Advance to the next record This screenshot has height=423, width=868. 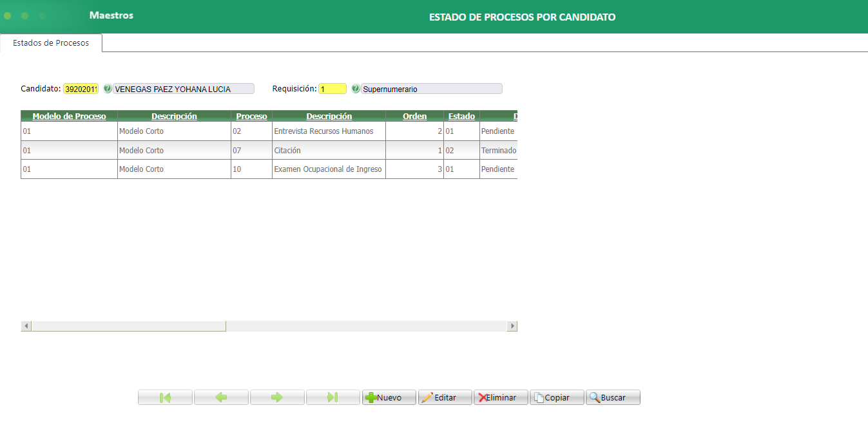click(x=277, y=397)
